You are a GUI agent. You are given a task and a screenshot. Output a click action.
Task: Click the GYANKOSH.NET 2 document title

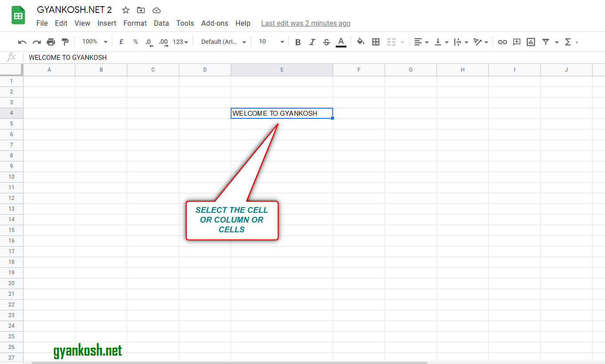point(75,10)
